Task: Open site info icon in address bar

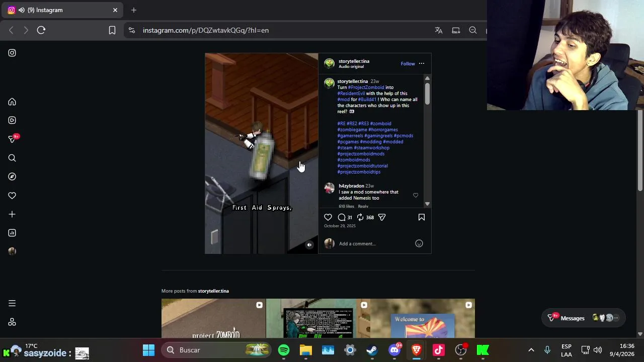Action: coord(132,30)
